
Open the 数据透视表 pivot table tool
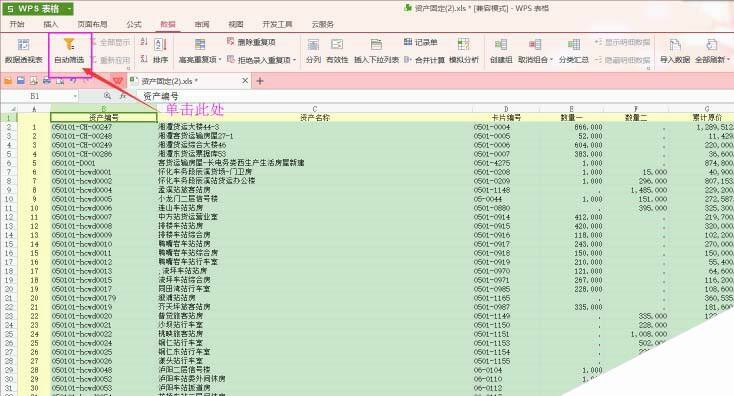[23, 51]
